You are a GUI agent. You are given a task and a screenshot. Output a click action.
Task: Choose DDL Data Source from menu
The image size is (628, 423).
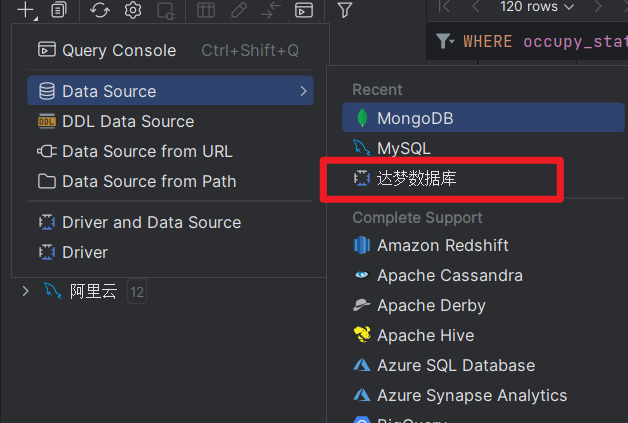(127, 121)
